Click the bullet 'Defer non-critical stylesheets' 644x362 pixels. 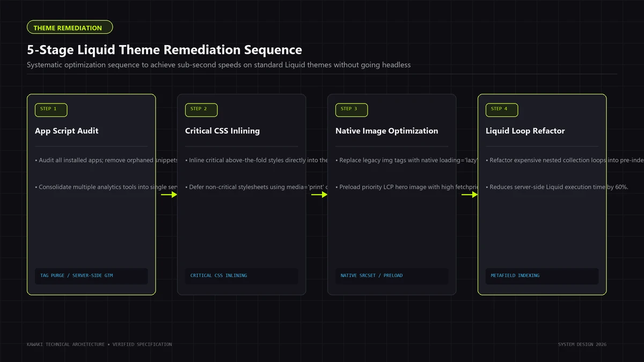pos(257,187)
